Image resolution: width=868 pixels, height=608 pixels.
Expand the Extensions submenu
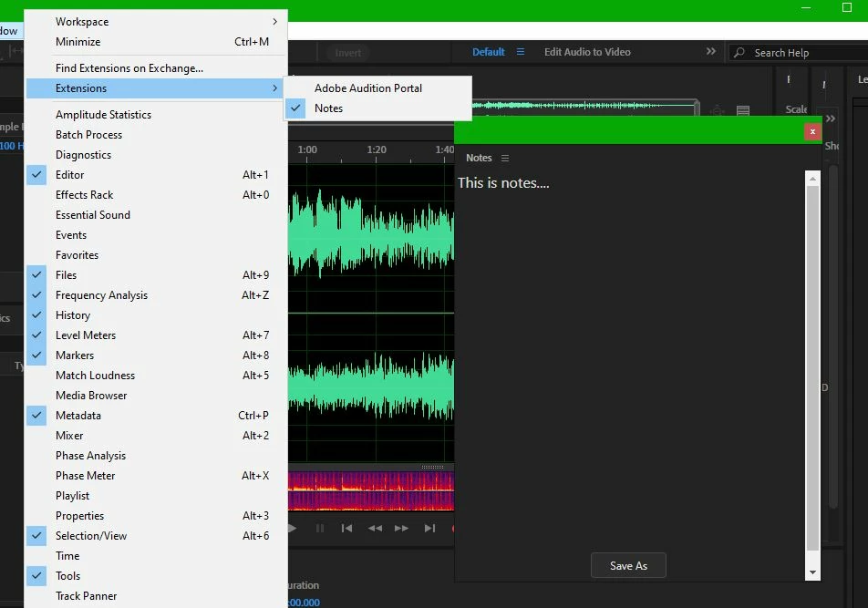pos(157,88)
